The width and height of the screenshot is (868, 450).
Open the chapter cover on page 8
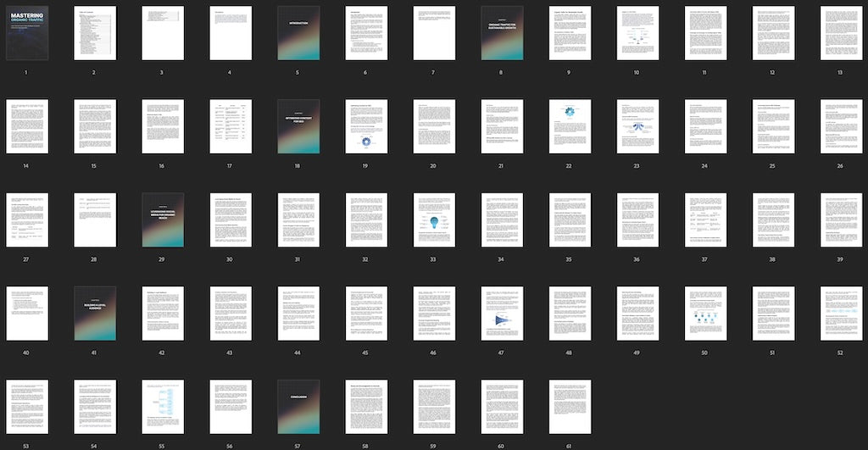click(x=502, y=33)
